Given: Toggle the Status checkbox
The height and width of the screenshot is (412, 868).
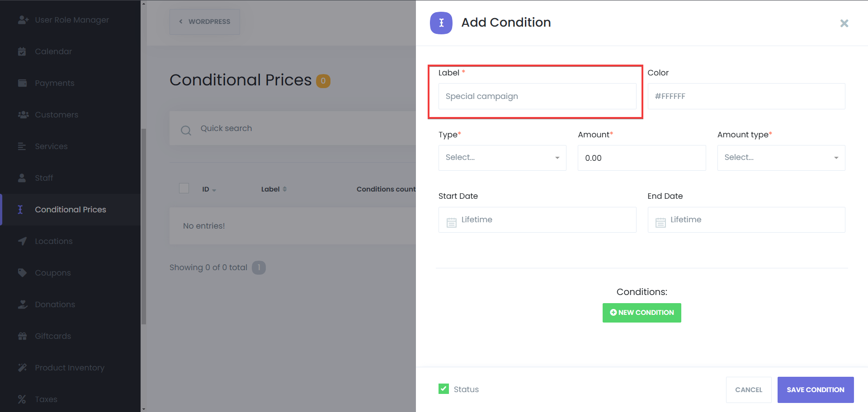Looking at the screenshot, I should point(443,389).
